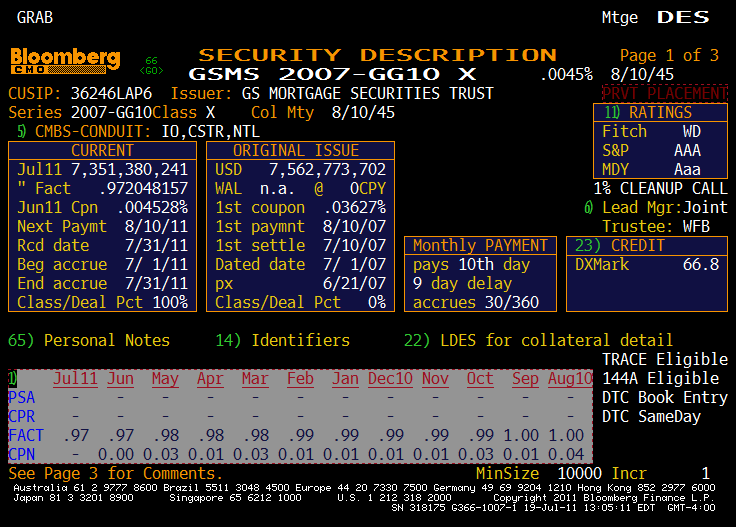The image size is (736, 527).
Task: Click Issuer GS MORTGAGE SECURITIES TRUST
Action: pos(332,93)
